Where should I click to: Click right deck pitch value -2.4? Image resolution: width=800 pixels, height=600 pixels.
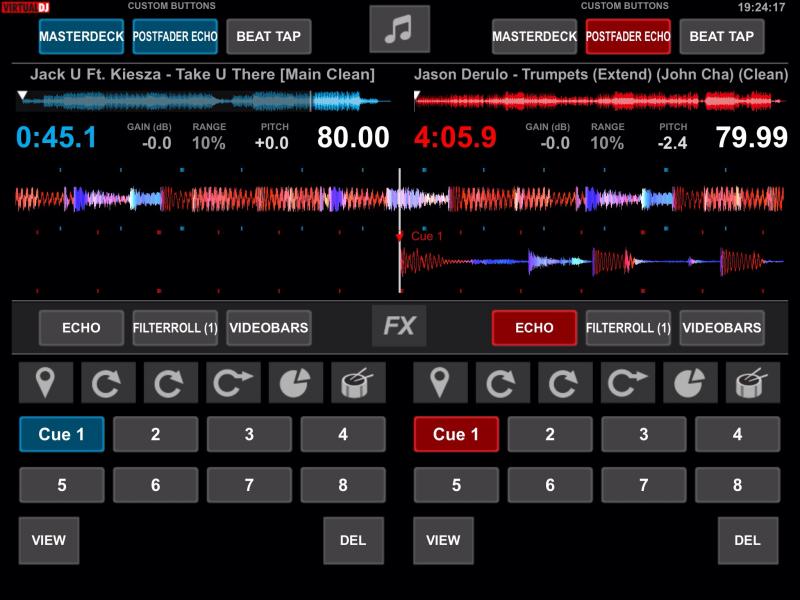click(672, 143)
